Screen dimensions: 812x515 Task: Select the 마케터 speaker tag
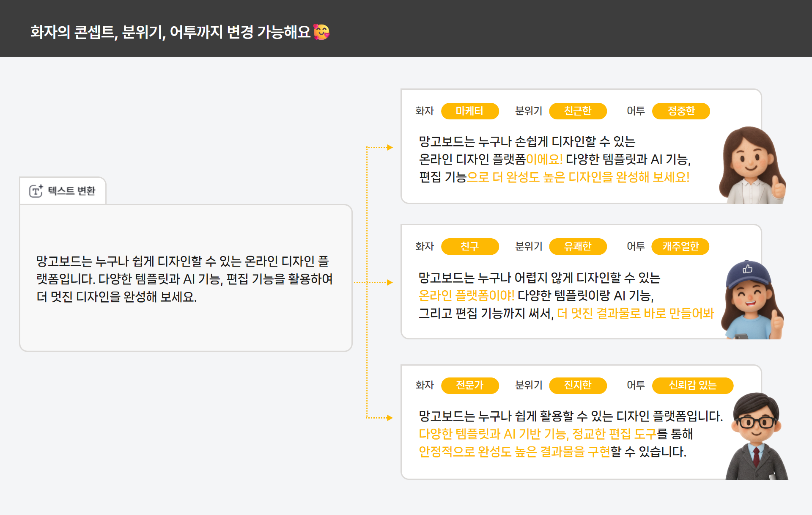[470, 111]
